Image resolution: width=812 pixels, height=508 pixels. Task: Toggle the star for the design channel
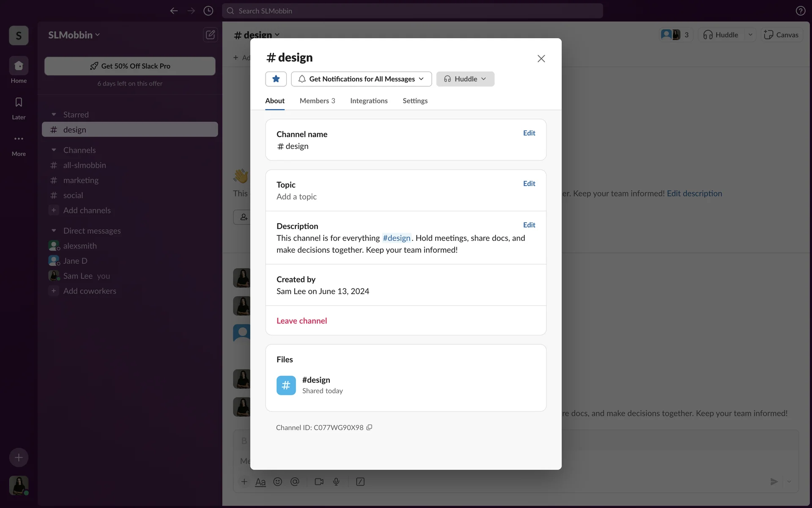(x=276, y=79)
